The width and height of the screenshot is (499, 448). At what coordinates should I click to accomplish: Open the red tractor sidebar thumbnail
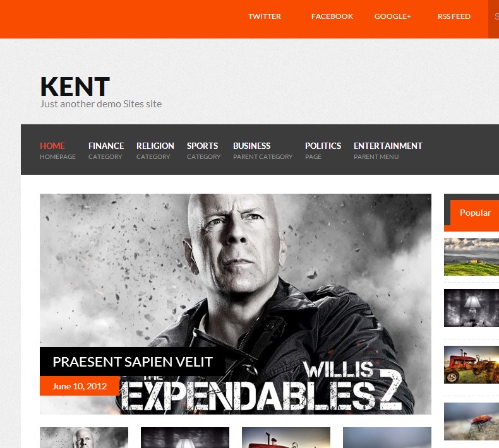point(471,365)
